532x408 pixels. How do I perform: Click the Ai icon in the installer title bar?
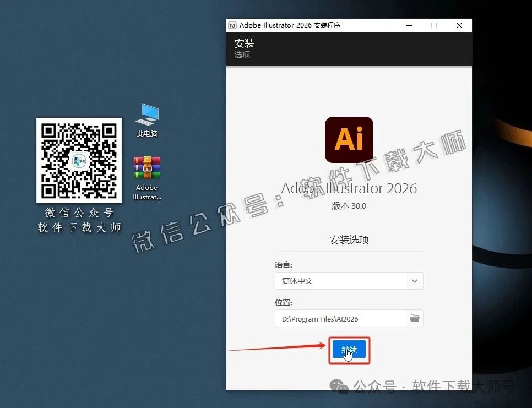pyautogui.click(x=232, y=25)
